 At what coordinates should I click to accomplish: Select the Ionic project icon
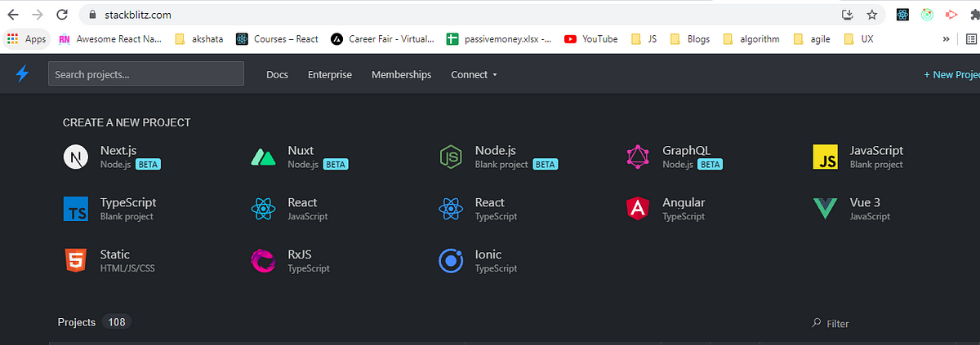450,261
